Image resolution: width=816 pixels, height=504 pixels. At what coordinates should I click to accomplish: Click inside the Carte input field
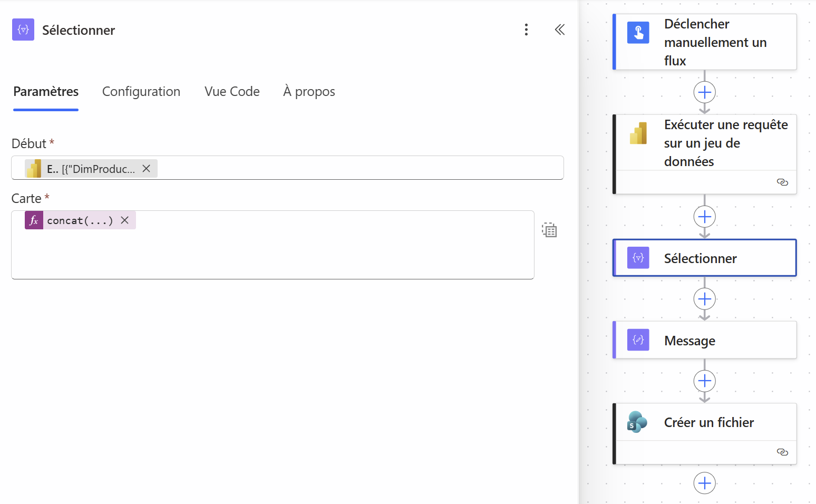(x=273, y=245)
